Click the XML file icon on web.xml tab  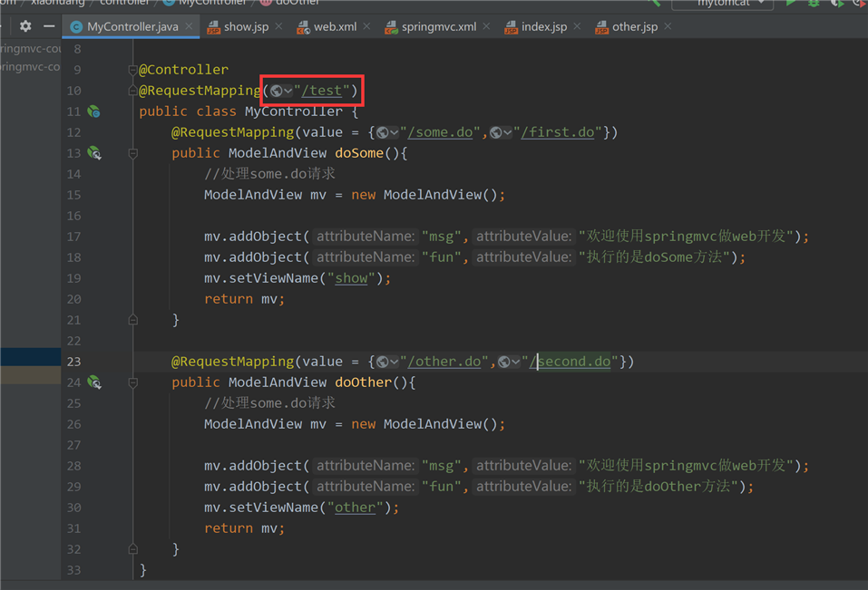tap(303, 27)
